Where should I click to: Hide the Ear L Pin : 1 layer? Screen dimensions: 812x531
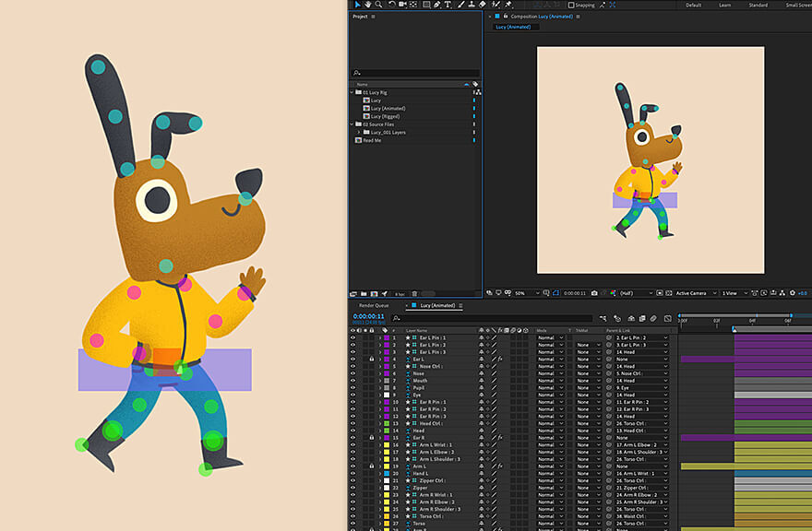pos(352,338)
